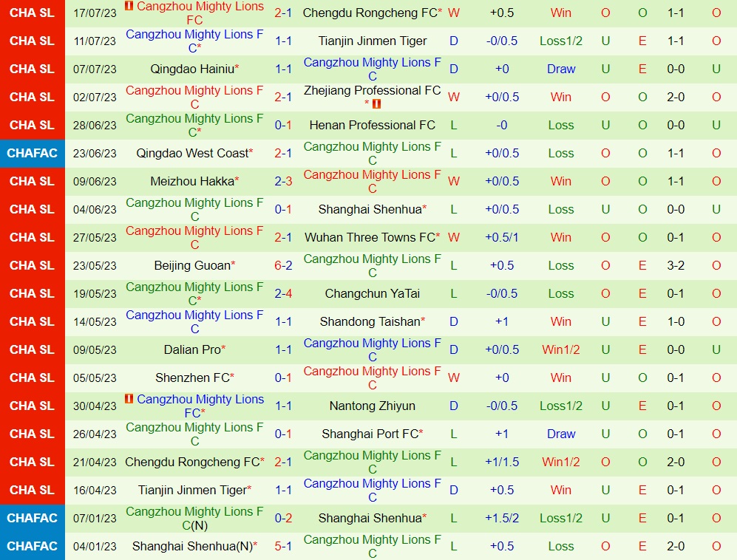Open CHAFAC league label for 07/01/23
Image resolution: width=737 pixels, height=560 pixels.
pos(32,518)
